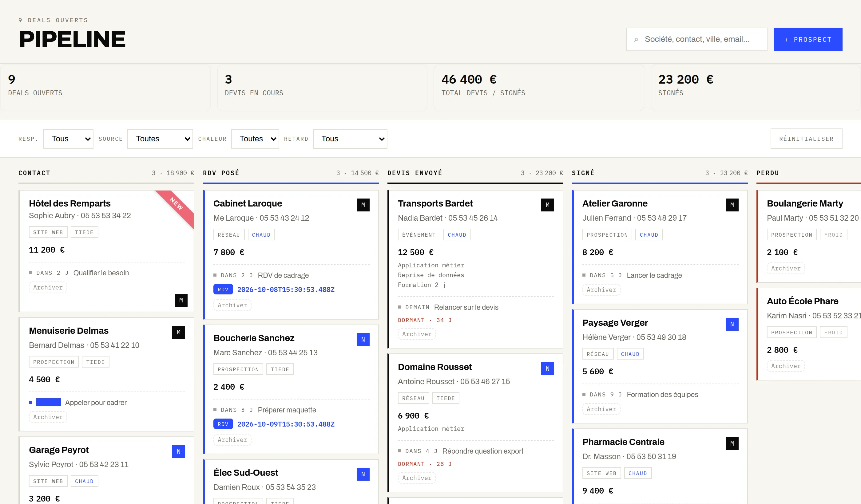Reset filters with Réinitialiser

pyautogui.click(x=806, y=139)
